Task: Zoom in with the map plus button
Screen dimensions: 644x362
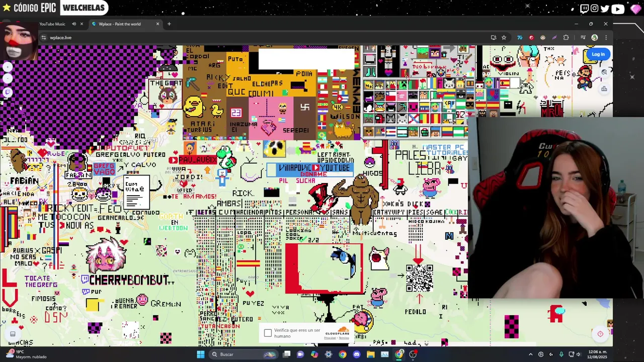Action: [x=8, y=67]
